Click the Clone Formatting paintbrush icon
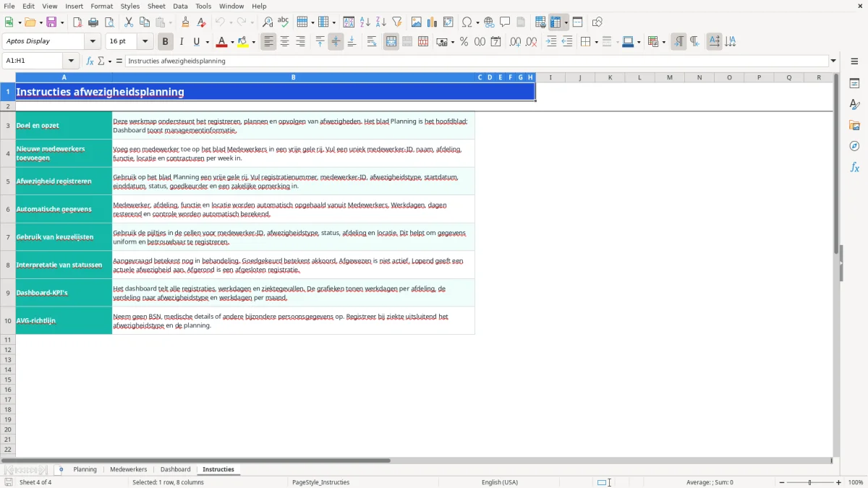Screen dimensions: 868x488 185,22
